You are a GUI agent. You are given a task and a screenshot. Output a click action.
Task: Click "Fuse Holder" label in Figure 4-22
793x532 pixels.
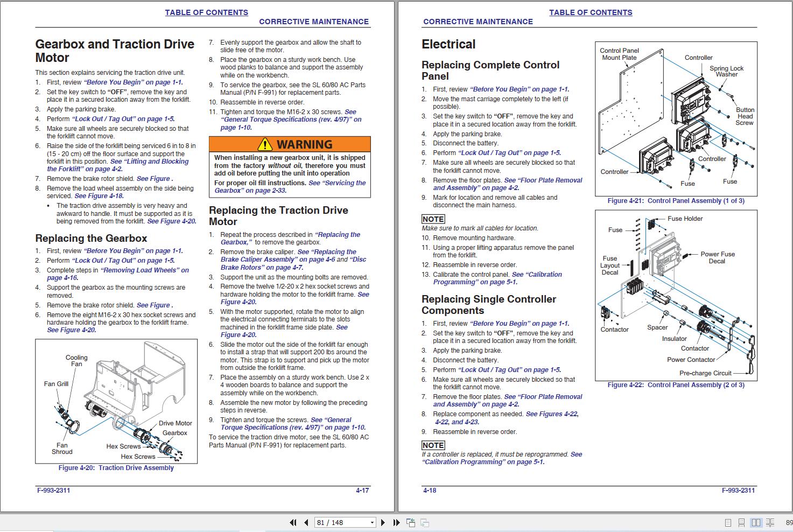pyautogui.click(x=685, y=219)
